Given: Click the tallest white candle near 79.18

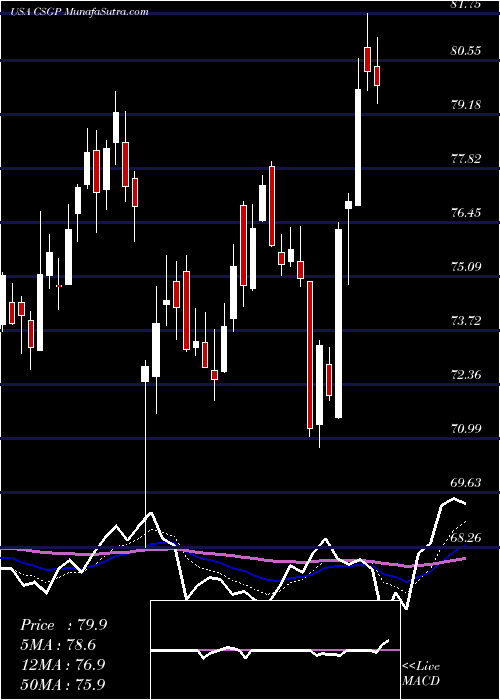Looking at the screenshot, I should point(358,147).
